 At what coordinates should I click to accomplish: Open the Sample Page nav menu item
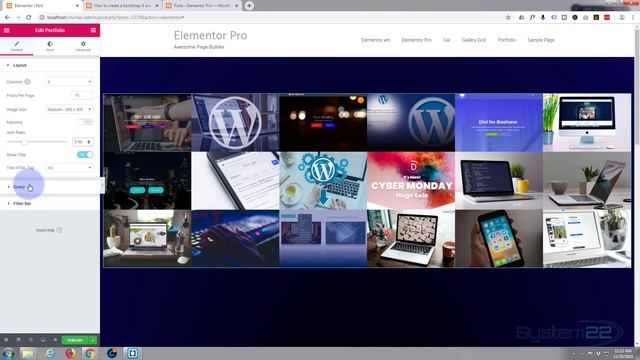tap(541, 40)
